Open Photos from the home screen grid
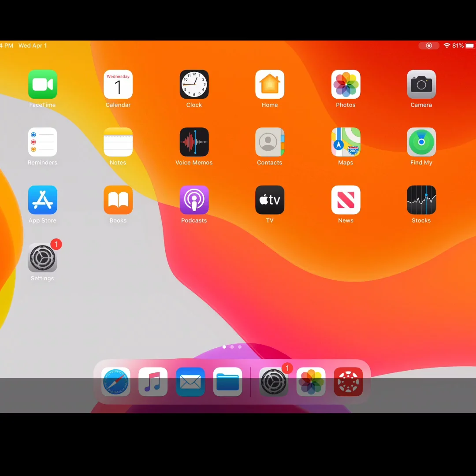 coord(346,84)
